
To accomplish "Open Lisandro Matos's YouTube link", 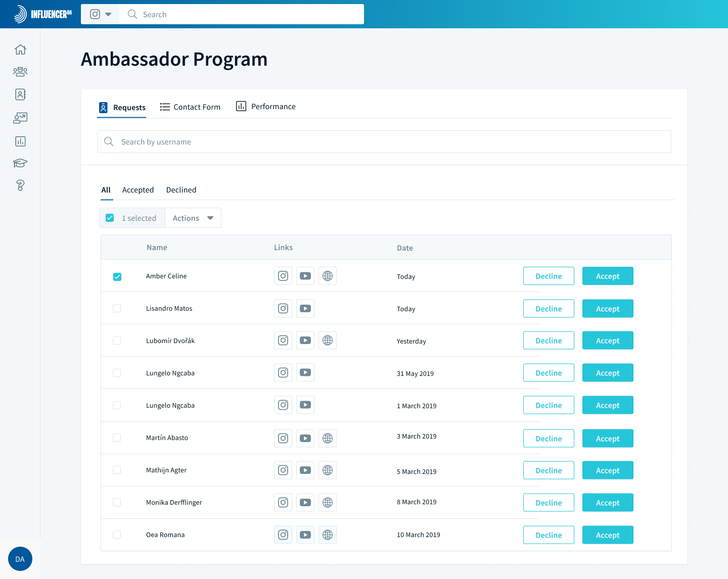I will click(305, 308).
